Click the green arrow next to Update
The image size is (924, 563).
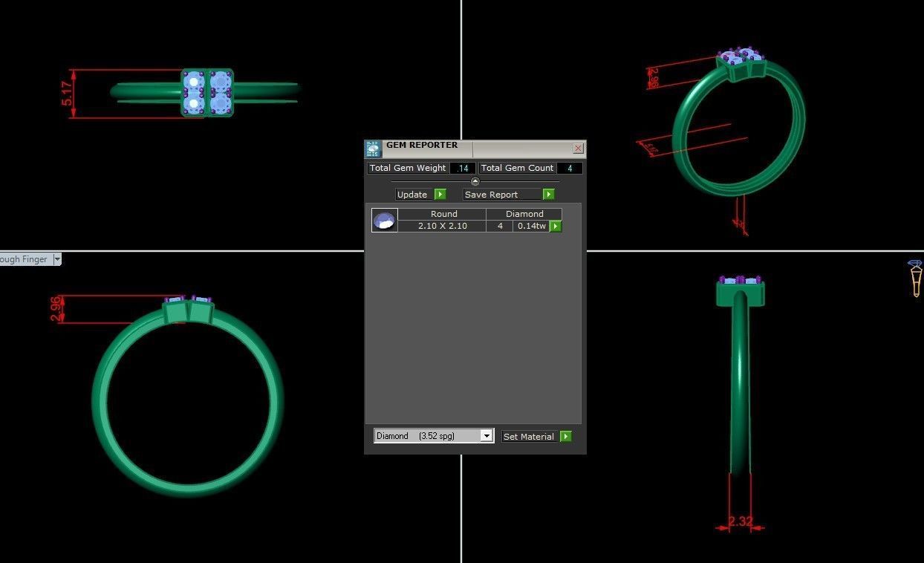tap(440, 195)
